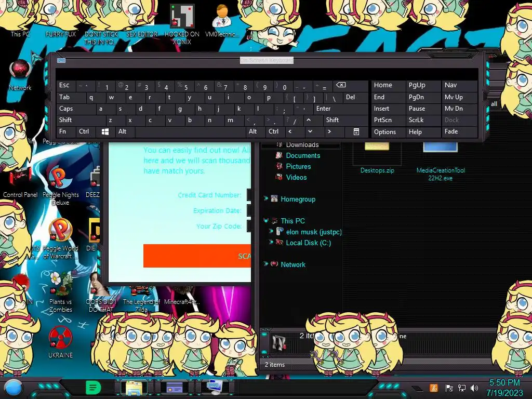The image size is (532, 399).
Task: Open Plants vs Zombies desktop icon
Action: tap(60, 291)
